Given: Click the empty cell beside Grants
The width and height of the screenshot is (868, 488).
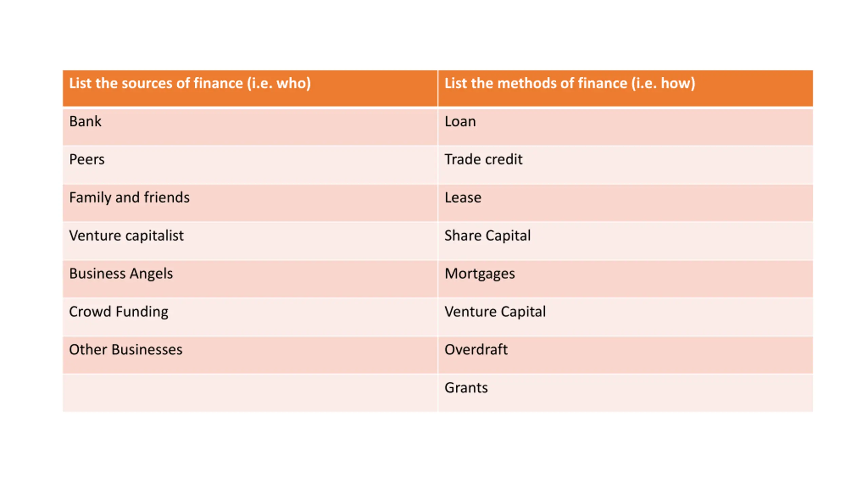Looking at the screenshot, I should [250, 393].
